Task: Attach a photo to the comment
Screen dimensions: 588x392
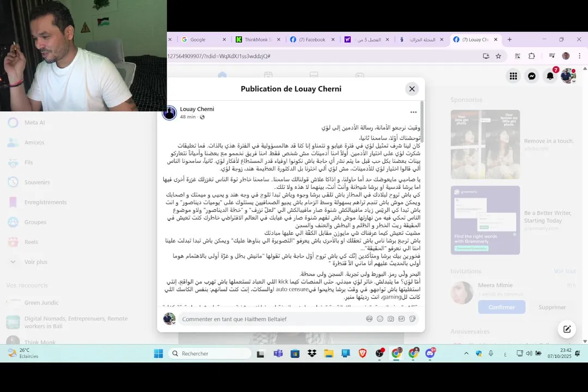Action: click(x=391, y=319)
